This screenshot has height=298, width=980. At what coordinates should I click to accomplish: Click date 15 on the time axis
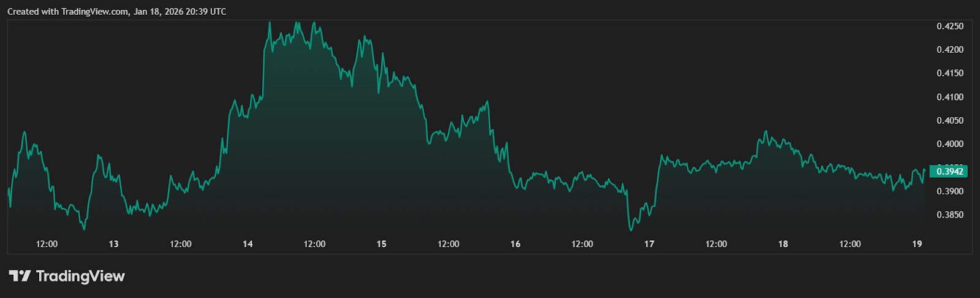[x=382, y=244]
